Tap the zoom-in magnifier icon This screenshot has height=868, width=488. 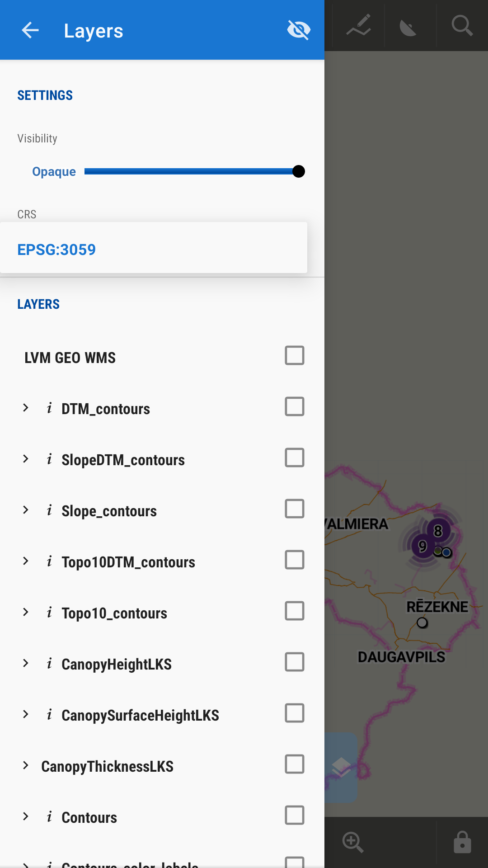(353, 843)
